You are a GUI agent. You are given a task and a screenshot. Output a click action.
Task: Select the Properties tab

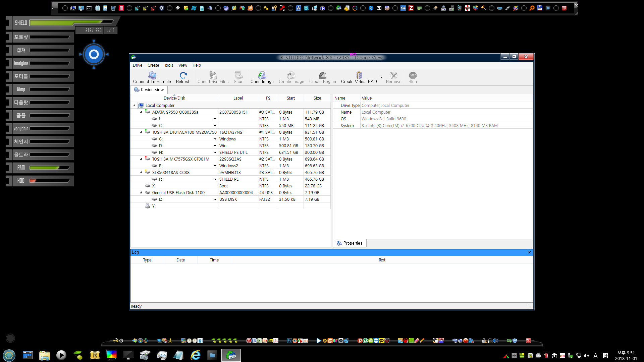[x=350, y=243]
